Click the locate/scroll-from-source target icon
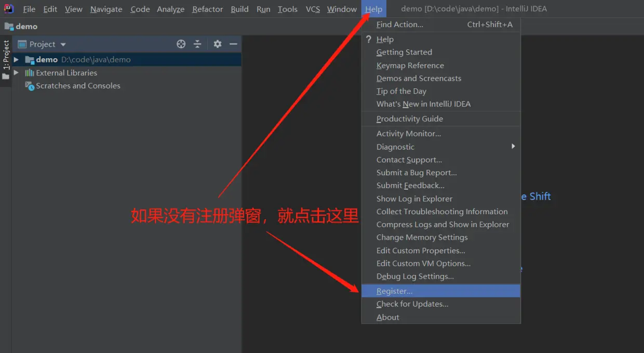The width and height of the screenshot is (644, 353). click(181, 44)
